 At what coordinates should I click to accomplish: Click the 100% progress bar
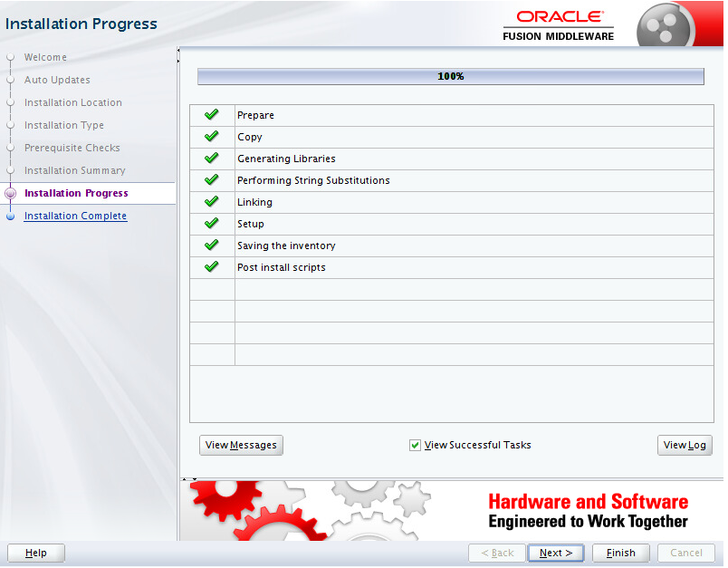coord(450,77)
